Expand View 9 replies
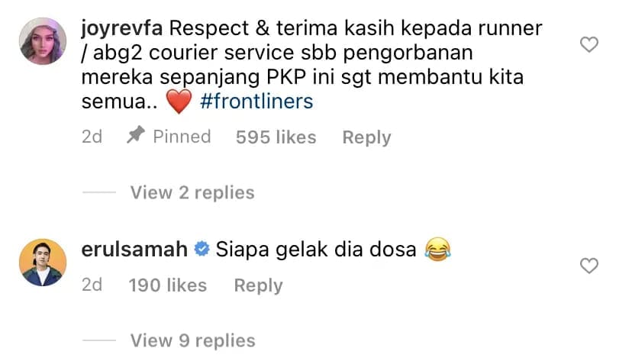632x364 pixels. click(x=192, y=340)
